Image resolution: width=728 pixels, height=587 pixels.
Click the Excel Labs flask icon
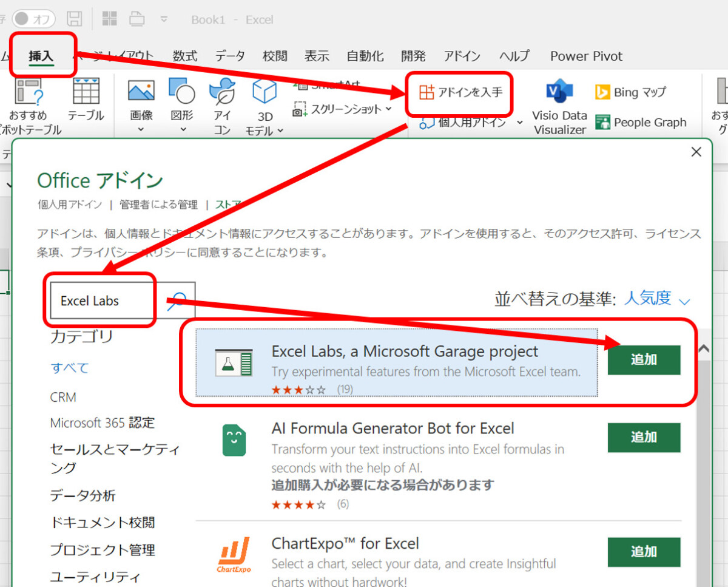tap(234, 363)
